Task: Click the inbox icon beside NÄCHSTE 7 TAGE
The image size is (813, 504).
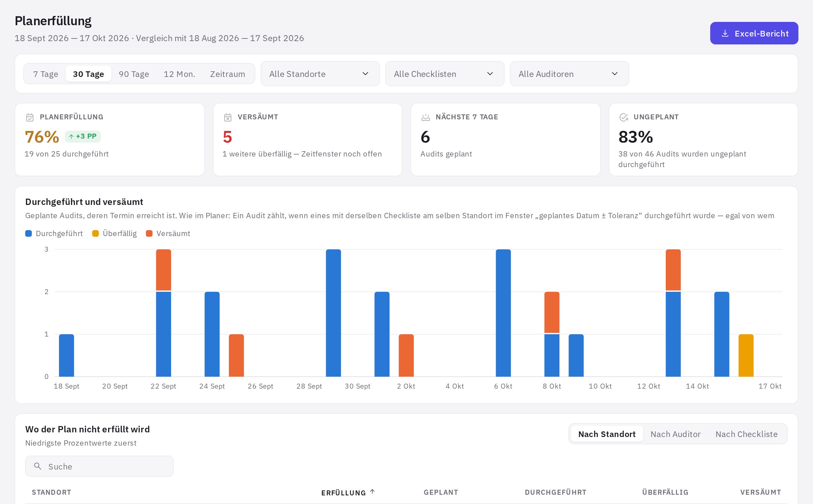Action: coord(426,117)
